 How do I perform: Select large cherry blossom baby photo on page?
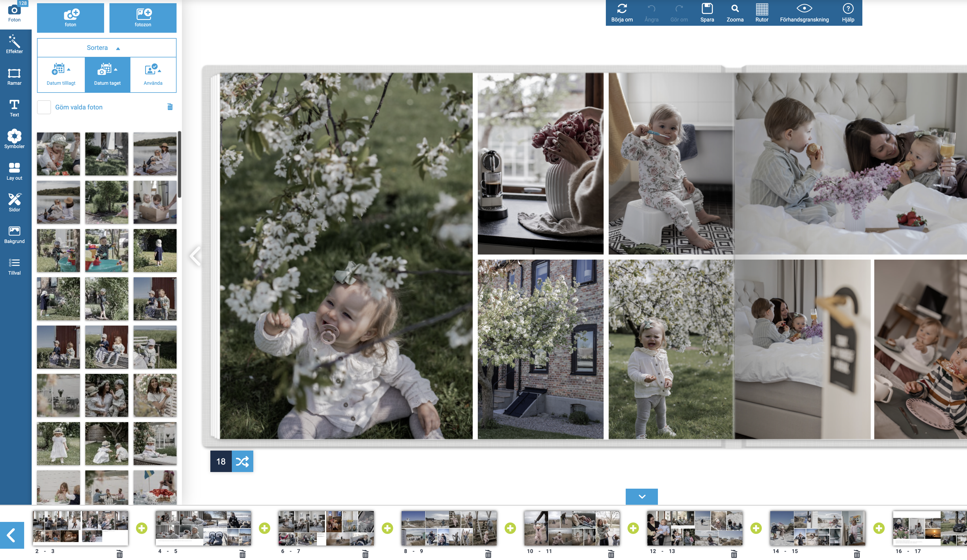pos(346,256)
